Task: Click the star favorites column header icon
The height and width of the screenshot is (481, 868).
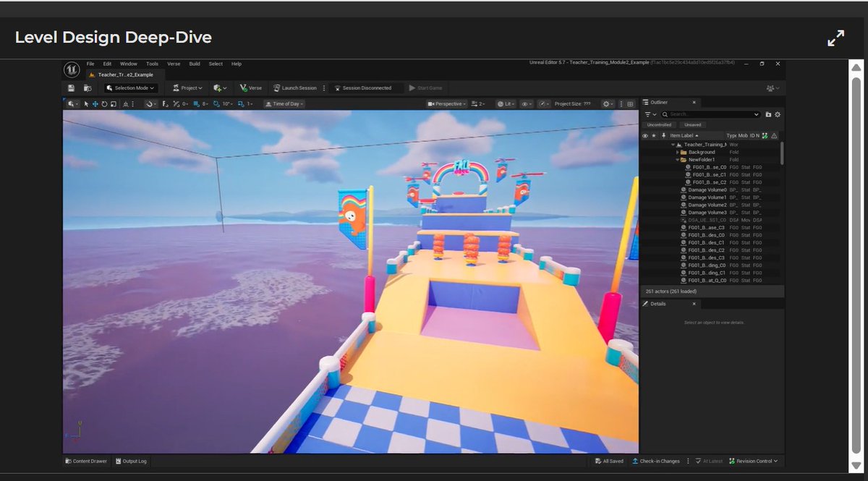Action: point(654,135)
